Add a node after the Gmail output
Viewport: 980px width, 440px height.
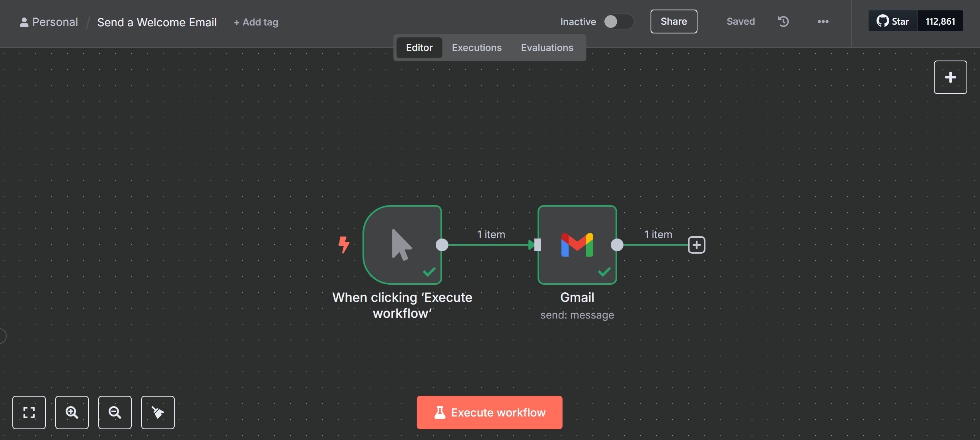(x=697, y=245)
